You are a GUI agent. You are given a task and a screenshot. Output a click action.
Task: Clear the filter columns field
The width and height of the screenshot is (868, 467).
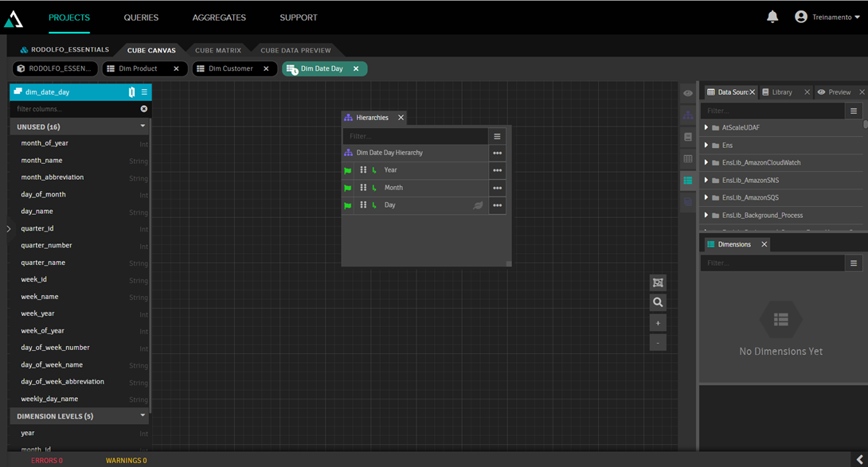click(144, 109)
